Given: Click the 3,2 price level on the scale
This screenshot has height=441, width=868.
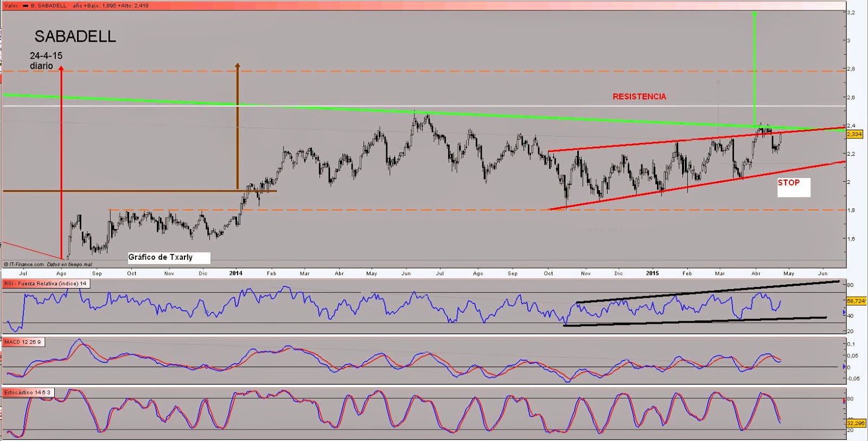Looking at the screenshot, I should click(x=851, y=12).
